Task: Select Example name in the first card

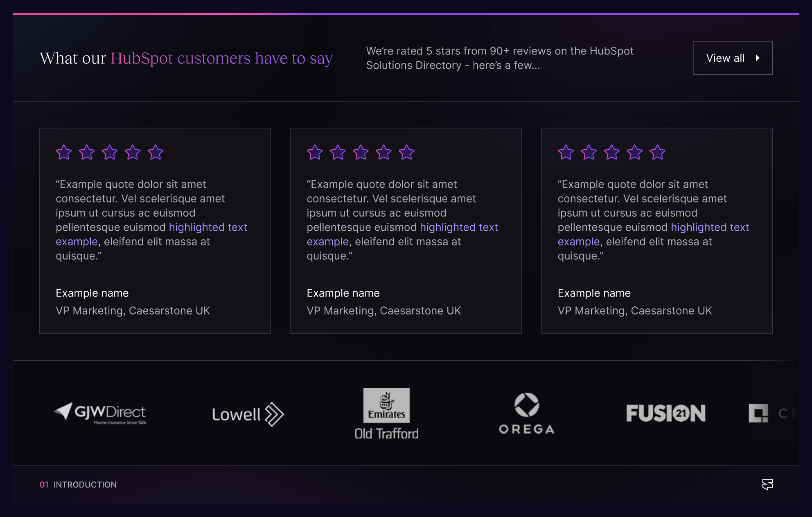Action: [x=92, y=293]
